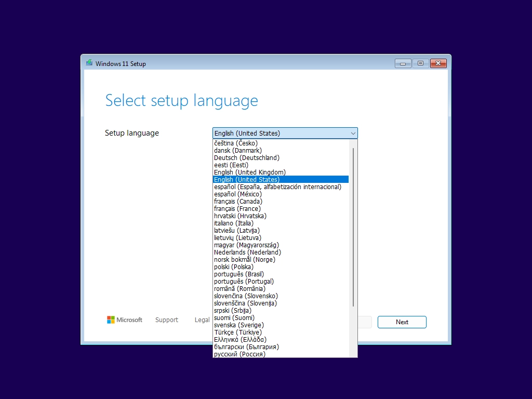532x399 pixels.
Task: Choose Deutsch (Deutschland) language
Action: coord(281,158)
